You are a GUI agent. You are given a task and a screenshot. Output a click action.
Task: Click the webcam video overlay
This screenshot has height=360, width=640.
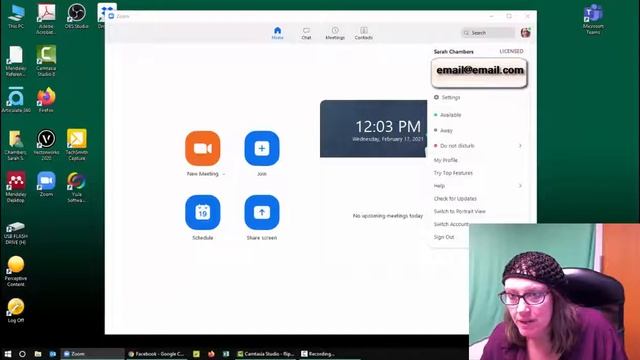point(554,291)
